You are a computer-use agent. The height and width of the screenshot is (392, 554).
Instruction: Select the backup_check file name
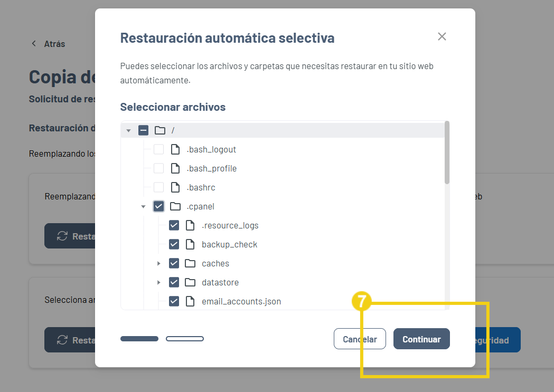pos(229,244)
